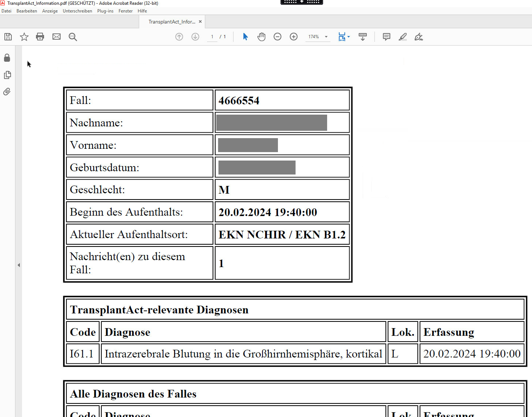Add document to starred favorites
532x417 pixels.
24,37
